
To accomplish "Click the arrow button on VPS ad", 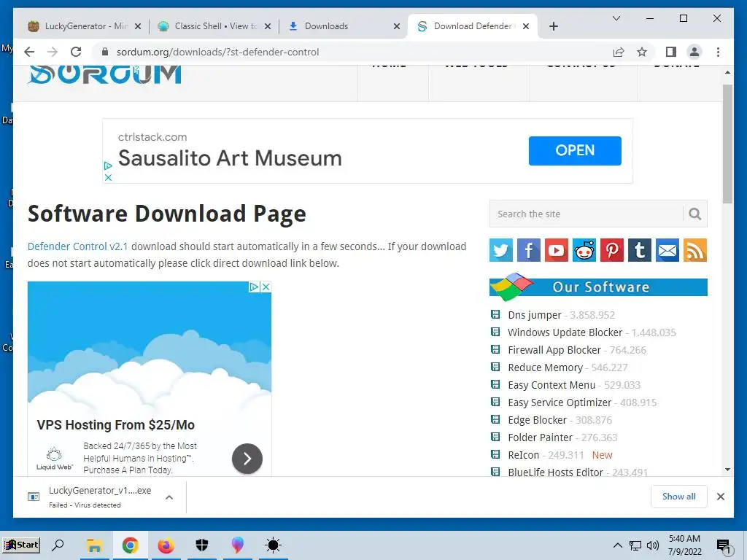I will point(247,459).
